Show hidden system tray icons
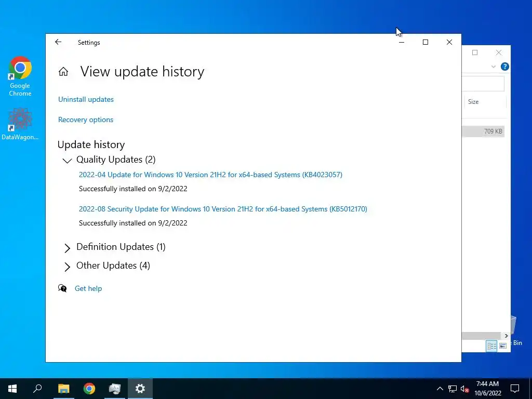The height and width of the screenshot is (399, 532). pos(440,389)
